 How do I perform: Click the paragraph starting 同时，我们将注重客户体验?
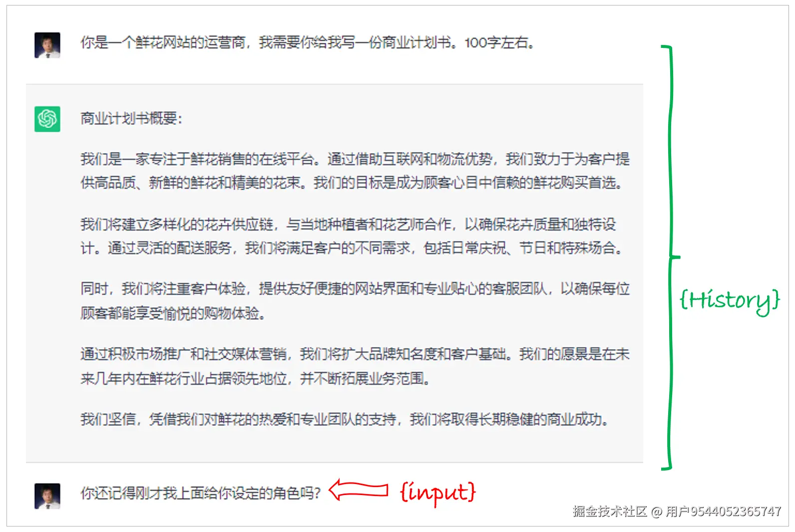click(355, 301)
